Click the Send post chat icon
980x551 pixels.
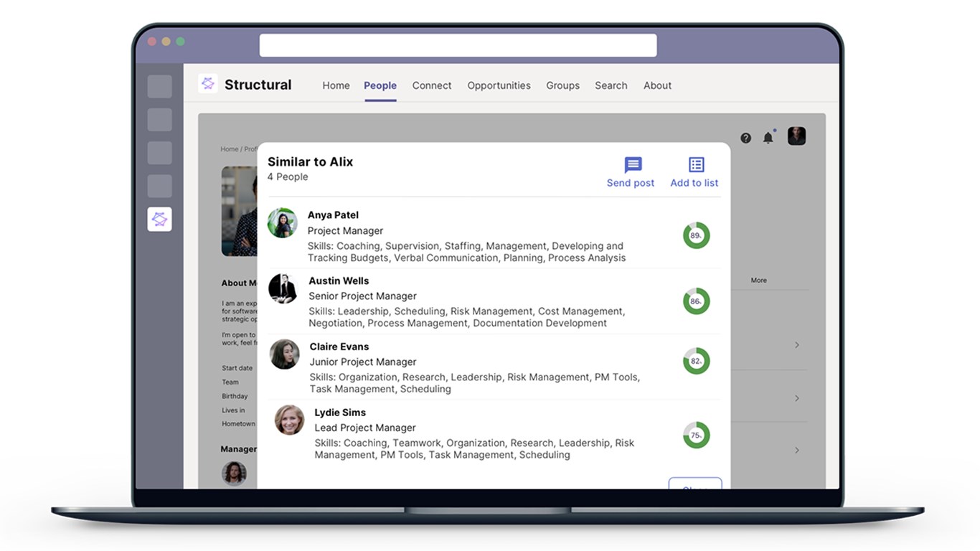(633, 165)
